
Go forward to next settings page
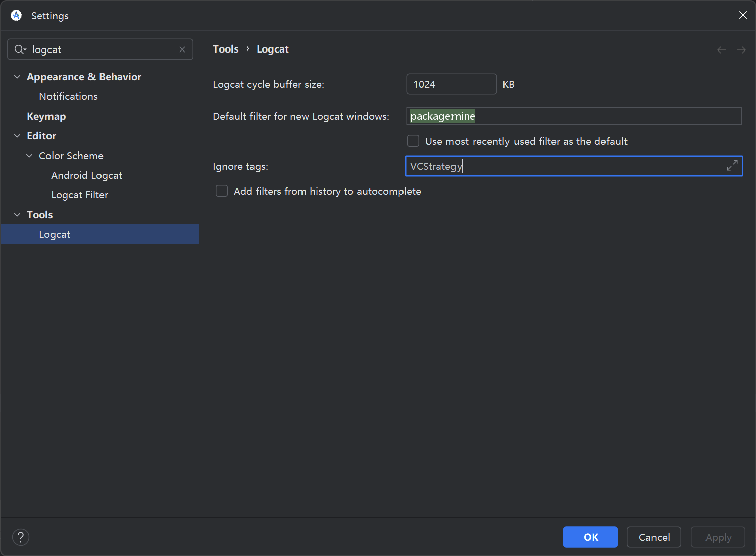[x=741, y=49]
